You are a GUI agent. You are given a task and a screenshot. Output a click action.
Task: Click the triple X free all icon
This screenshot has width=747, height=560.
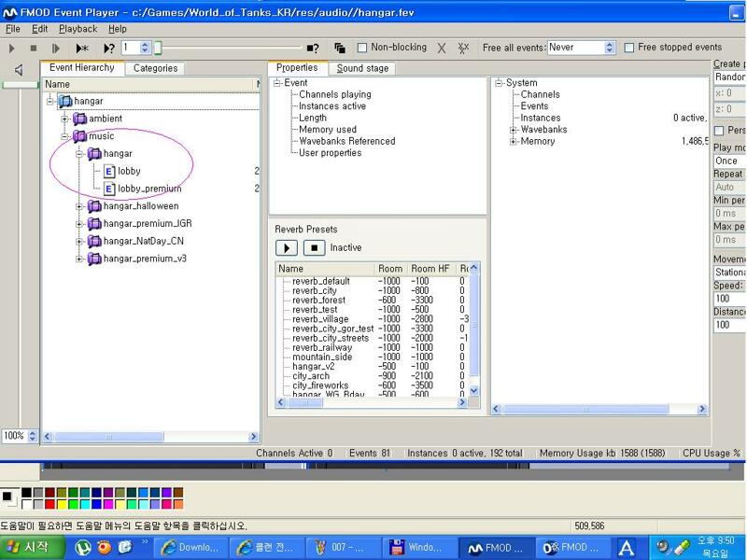(463, 48)
